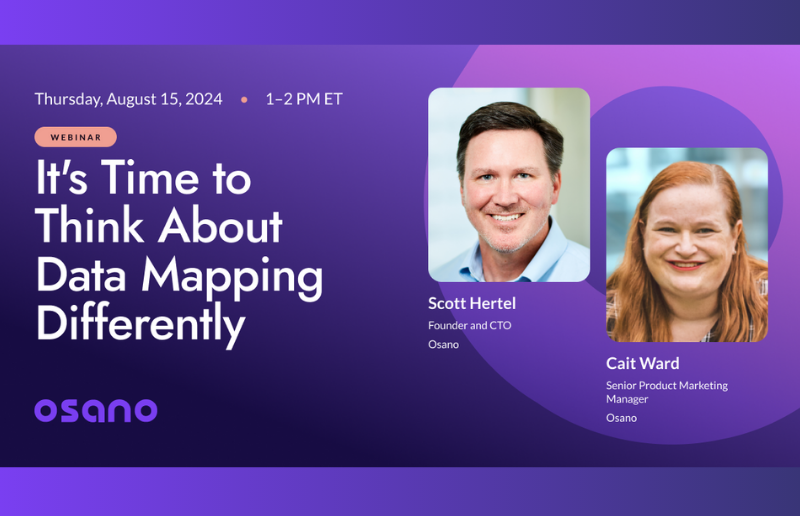Select the "Founder and CTO" job title

point(470,325)
